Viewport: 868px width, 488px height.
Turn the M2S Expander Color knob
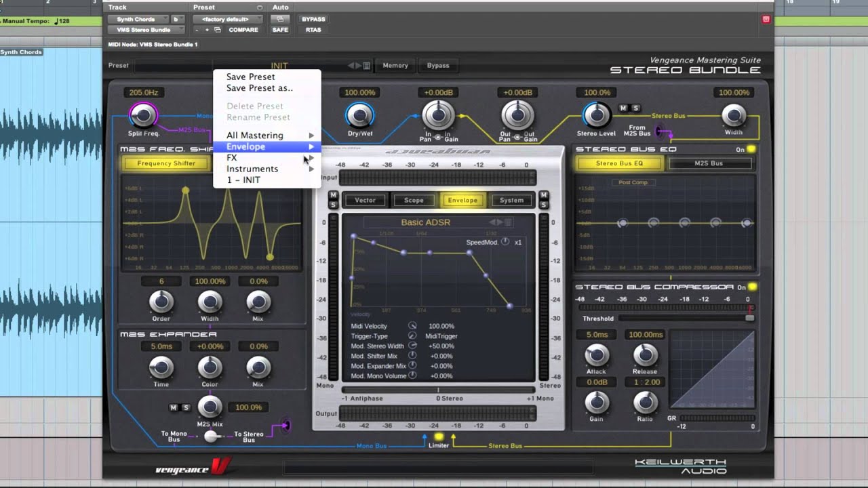coord(210,367)
